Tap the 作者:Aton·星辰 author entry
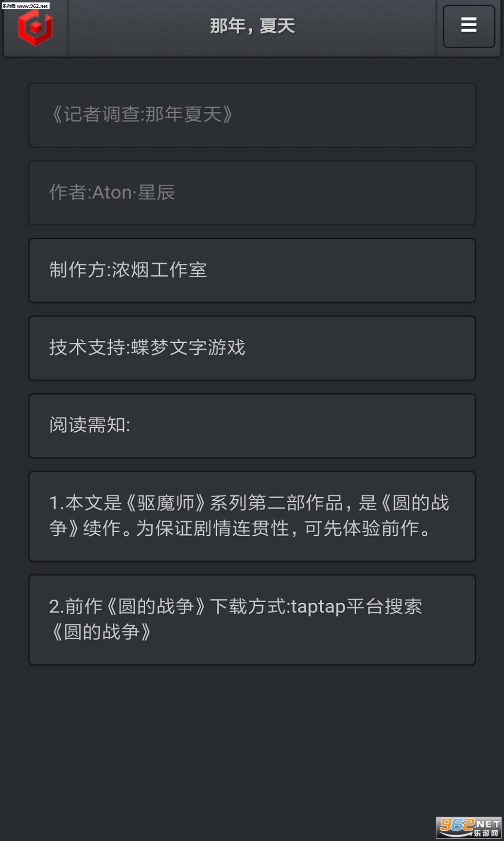Viewport: 504px width, 841px height. 252,193
